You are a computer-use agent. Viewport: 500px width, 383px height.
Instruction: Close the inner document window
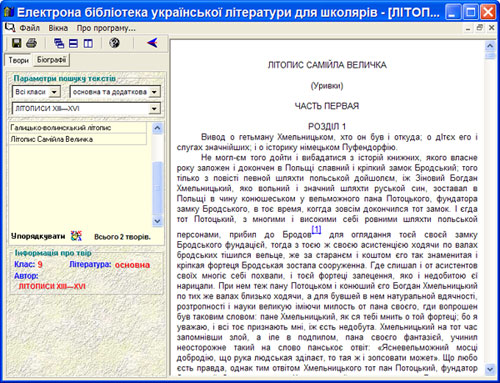point(491,28)
